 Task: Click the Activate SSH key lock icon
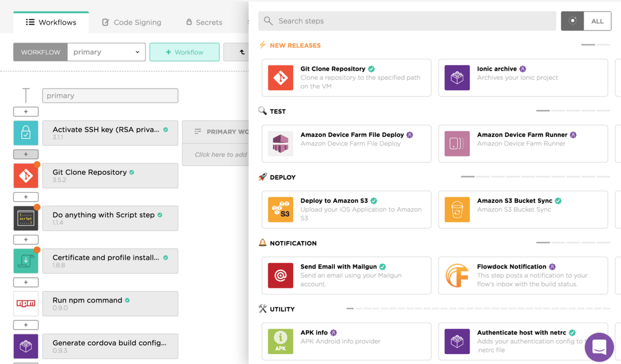(x=26, y=133)
